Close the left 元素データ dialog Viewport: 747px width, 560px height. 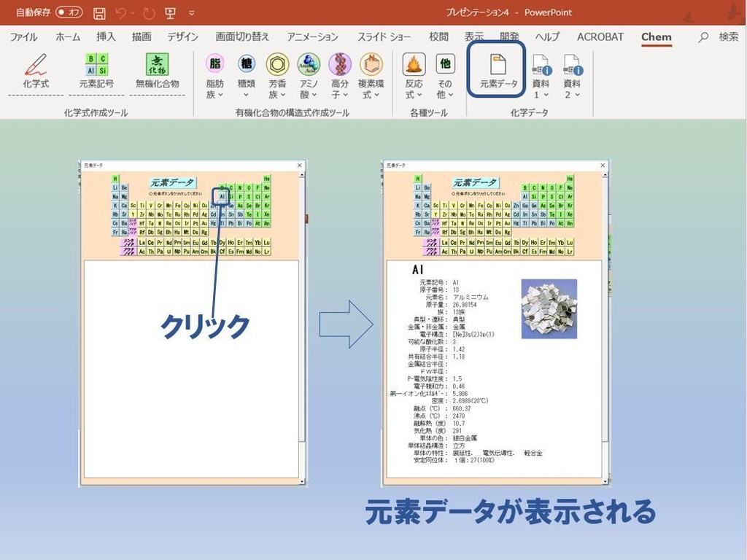tap(299, 166)
